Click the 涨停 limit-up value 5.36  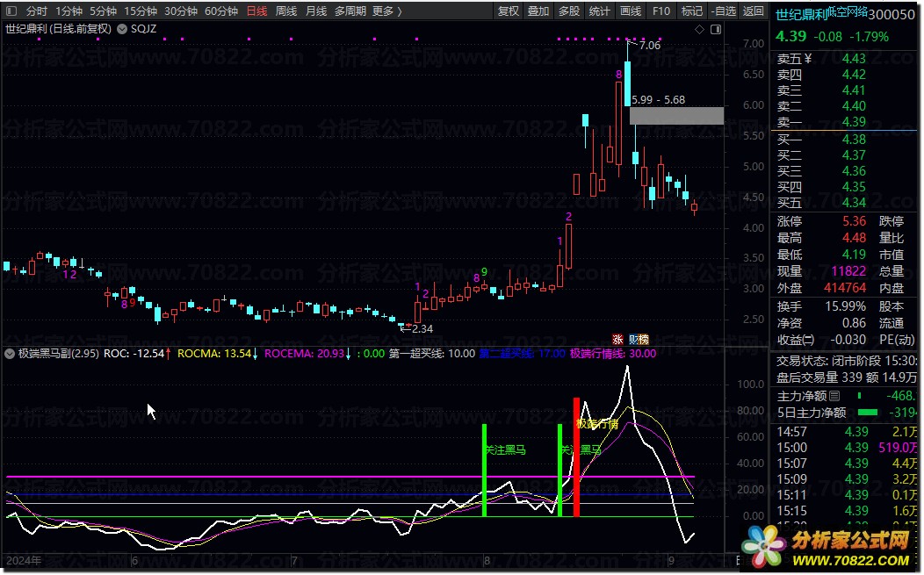pos(854,221)
